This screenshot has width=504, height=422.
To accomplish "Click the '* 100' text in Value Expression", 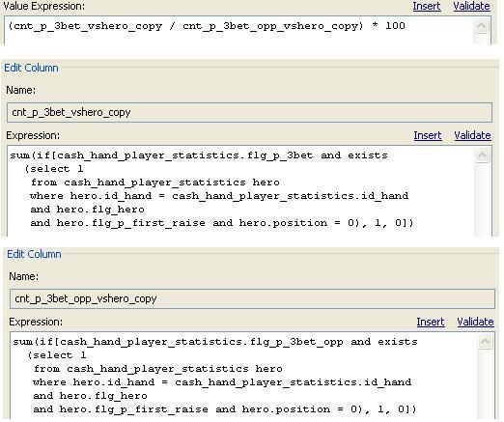I will coord(388,26).
